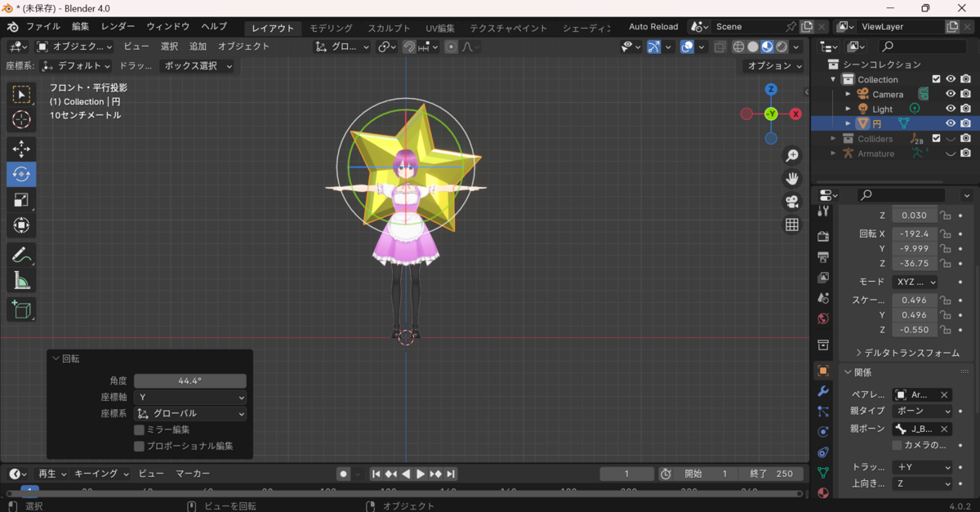
Task: Select the Move tool
Action: tap(21, 149)
